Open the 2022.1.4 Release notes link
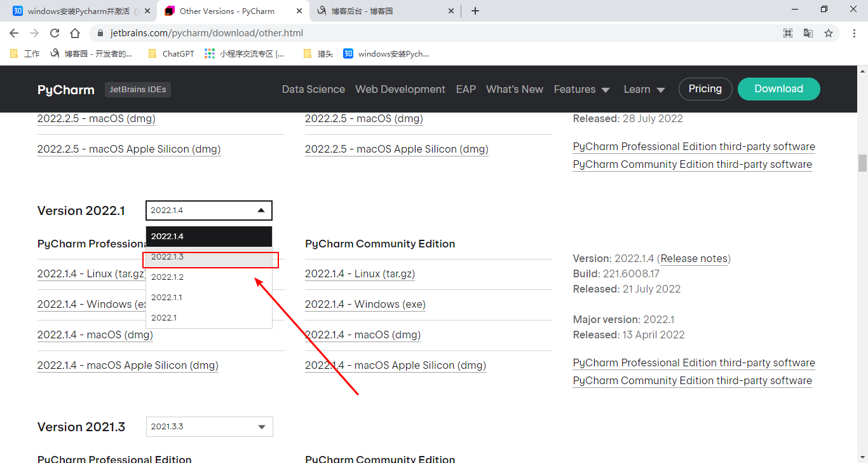This screenshot has height=463, width=868. click(x=694, y=259)
